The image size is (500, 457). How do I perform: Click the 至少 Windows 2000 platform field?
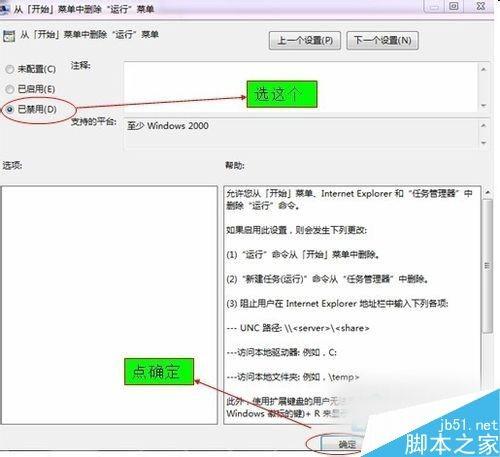point(301,134)
